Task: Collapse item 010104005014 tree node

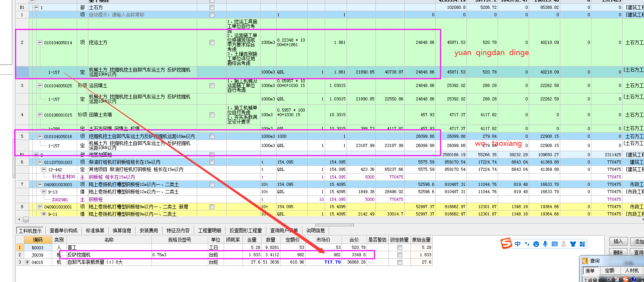Action: click(x=40, y=42)
